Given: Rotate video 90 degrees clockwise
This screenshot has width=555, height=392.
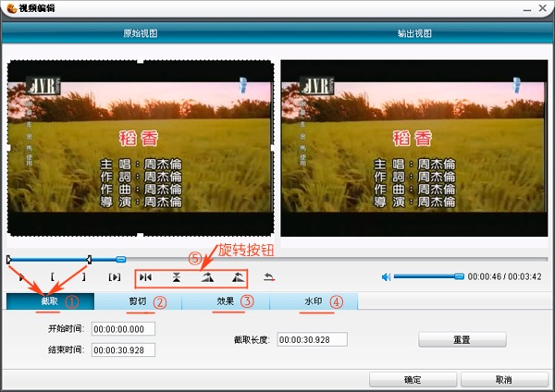Looking at the screenshot, I should click(207, 277).
